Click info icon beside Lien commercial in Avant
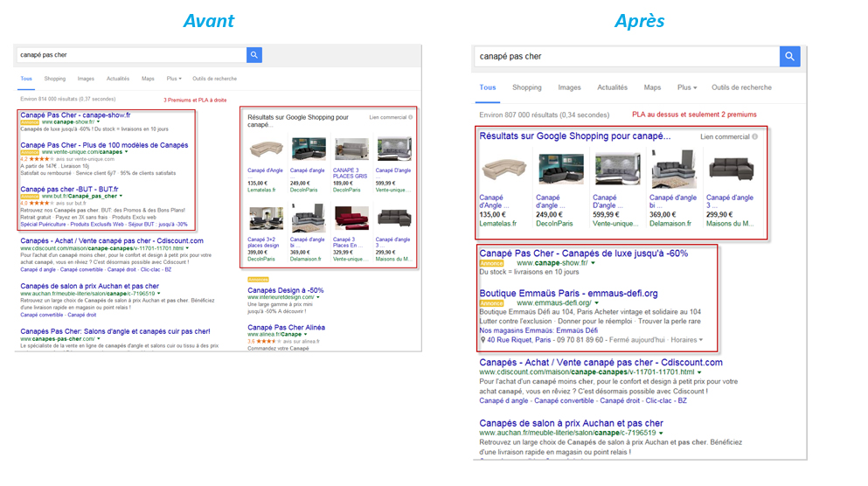This screenshot has width=868, height=486. [x=410, y=117]
